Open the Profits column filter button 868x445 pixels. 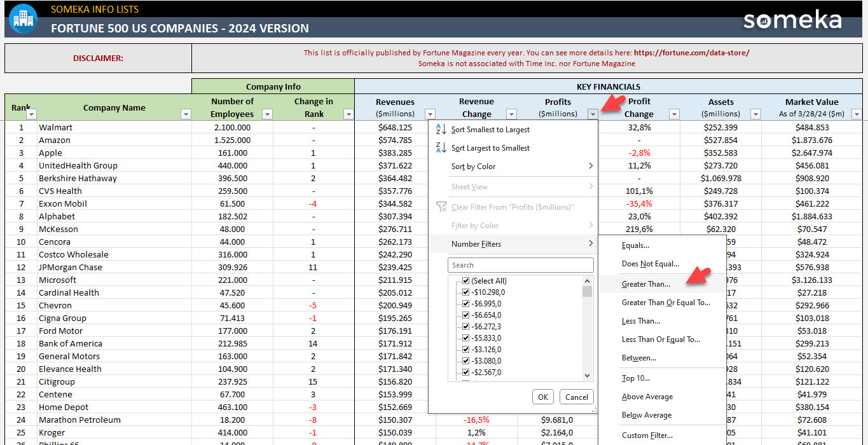(593, 114)
